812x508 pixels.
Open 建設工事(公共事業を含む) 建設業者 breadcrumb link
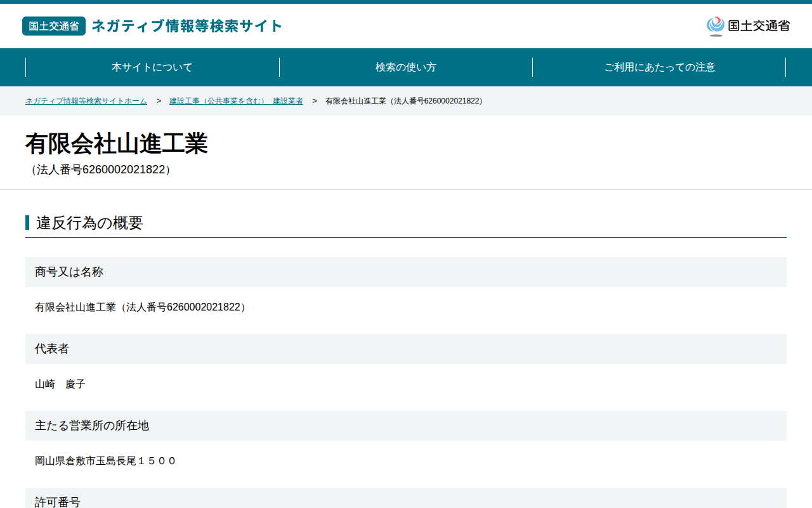(236, 101)
